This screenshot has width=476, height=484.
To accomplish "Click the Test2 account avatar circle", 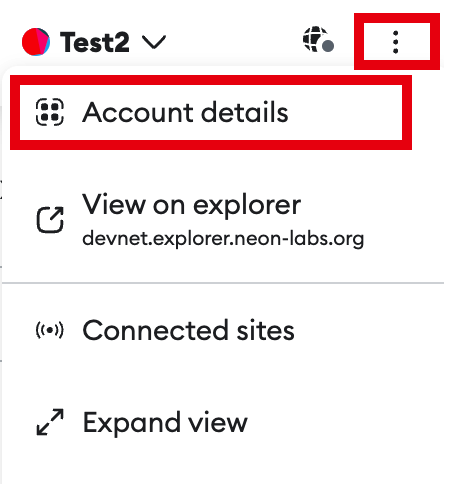I will tap(36, 42).
